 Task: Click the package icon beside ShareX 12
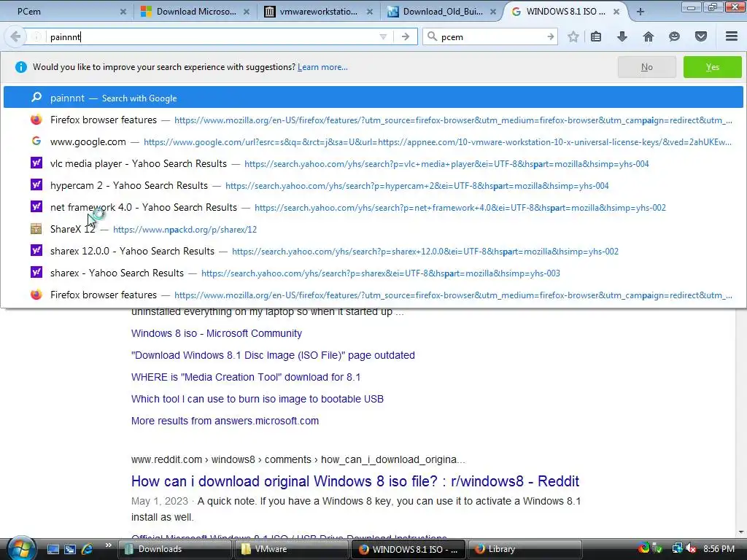(36, 228)
